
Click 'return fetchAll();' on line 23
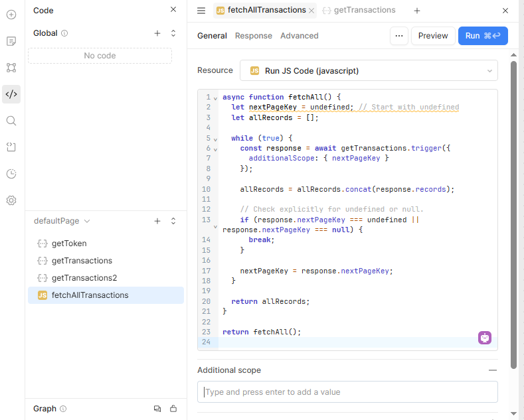262,332
